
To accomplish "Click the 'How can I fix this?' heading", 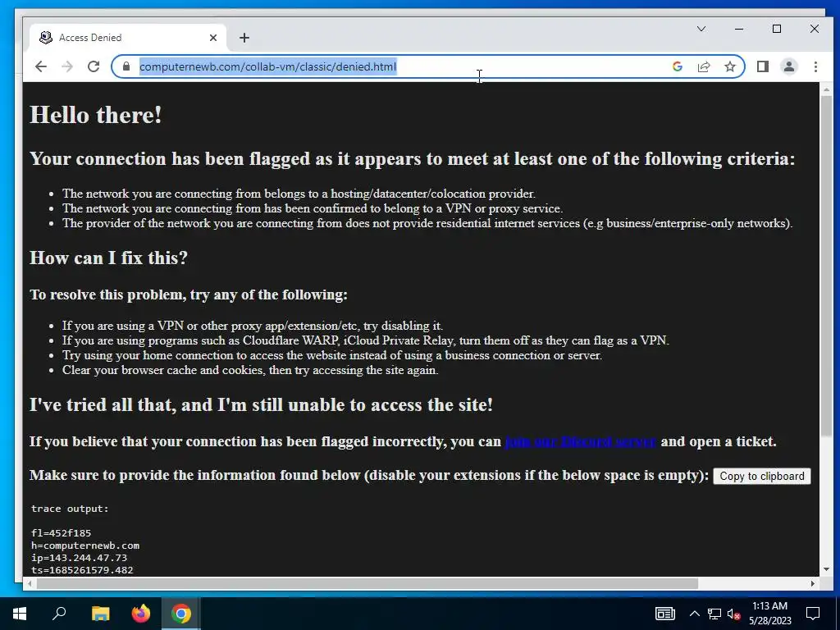I will click(x=109, y=258).
